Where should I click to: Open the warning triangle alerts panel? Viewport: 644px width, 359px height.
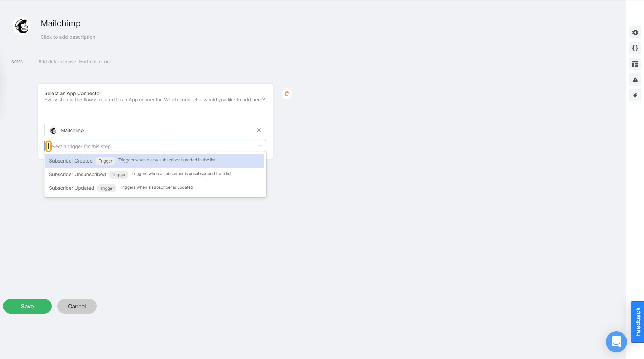(x=635, y=80)
